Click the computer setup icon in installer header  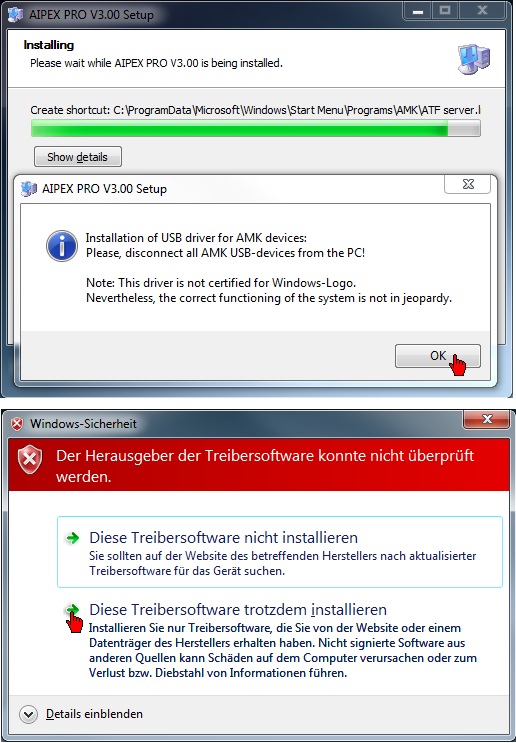(474, 59)
